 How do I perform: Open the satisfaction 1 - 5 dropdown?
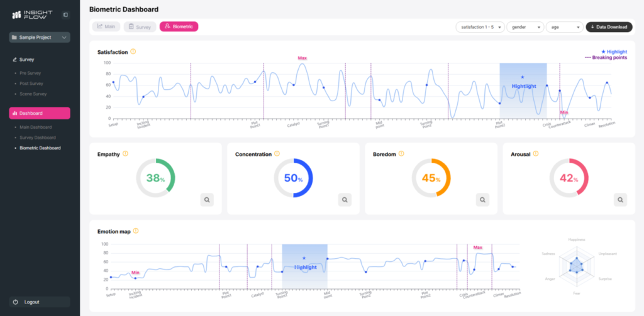pos(480,27)
